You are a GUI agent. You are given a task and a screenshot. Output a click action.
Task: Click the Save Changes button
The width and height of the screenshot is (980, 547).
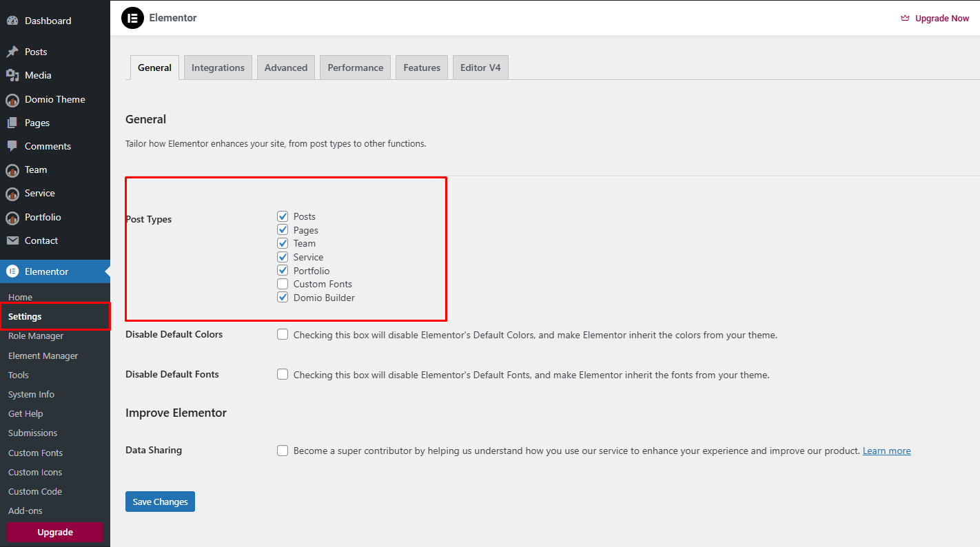click(160, 501)
